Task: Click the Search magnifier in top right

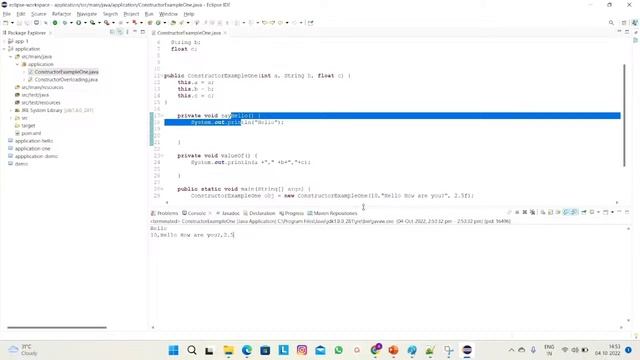Action: pos(611,23)
